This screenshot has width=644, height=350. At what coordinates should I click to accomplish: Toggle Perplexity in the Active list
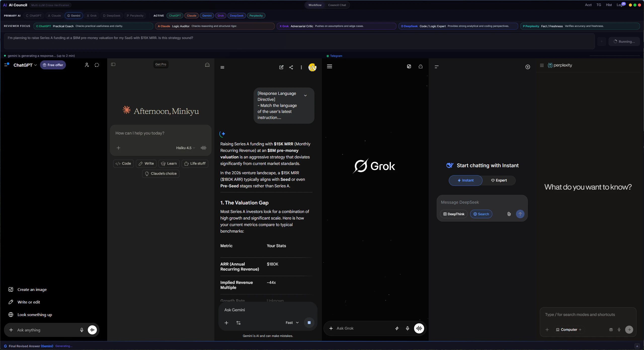coord(256,16)
